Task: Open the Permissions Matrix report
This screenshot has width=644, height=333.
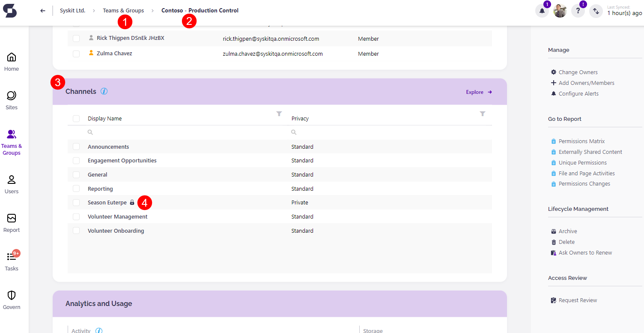Action: tap(581, 141)
